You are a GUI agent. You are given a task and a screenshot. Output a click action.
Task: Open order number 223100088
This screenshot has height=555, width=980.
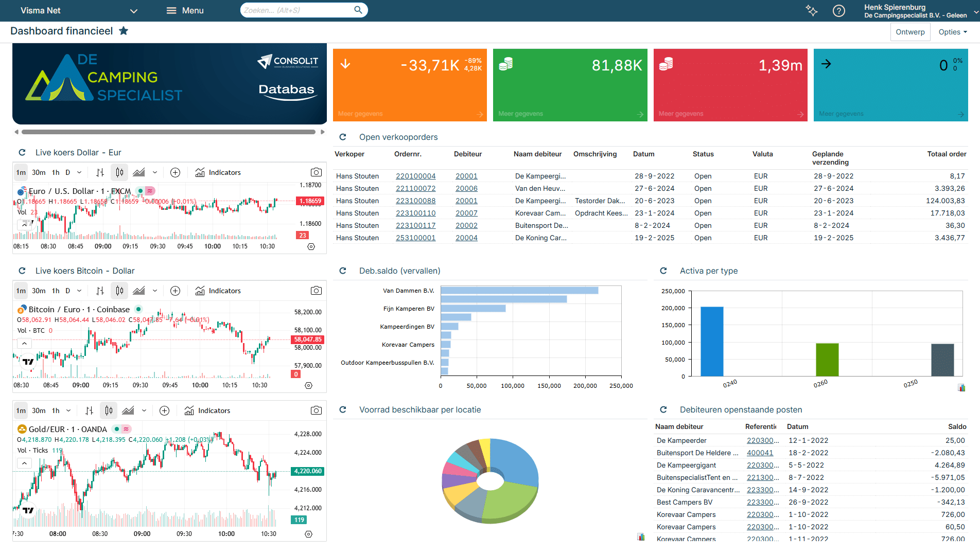(x=415, y=201)
